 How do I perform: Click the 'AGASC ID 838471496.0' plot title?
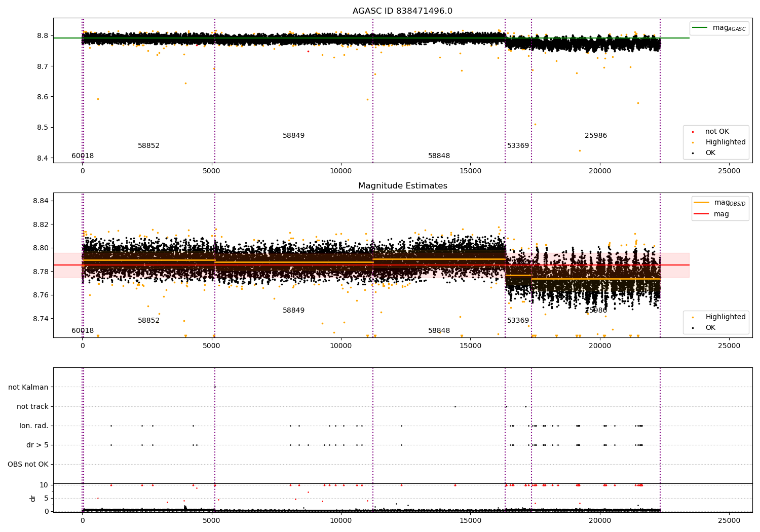[x=402, y=11]
